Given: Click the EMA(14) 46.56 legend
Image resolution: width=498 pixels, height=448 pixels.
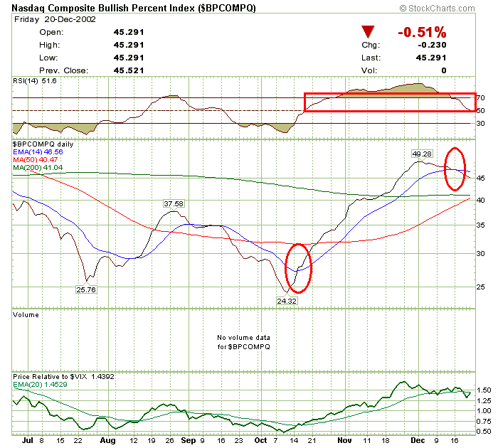Looking at the screenshot, I should tap(38, 151).
